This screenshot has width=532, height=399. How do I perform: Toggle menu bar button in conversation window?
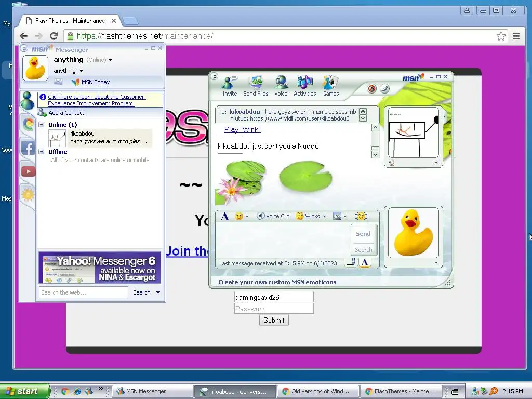(215, 76)
